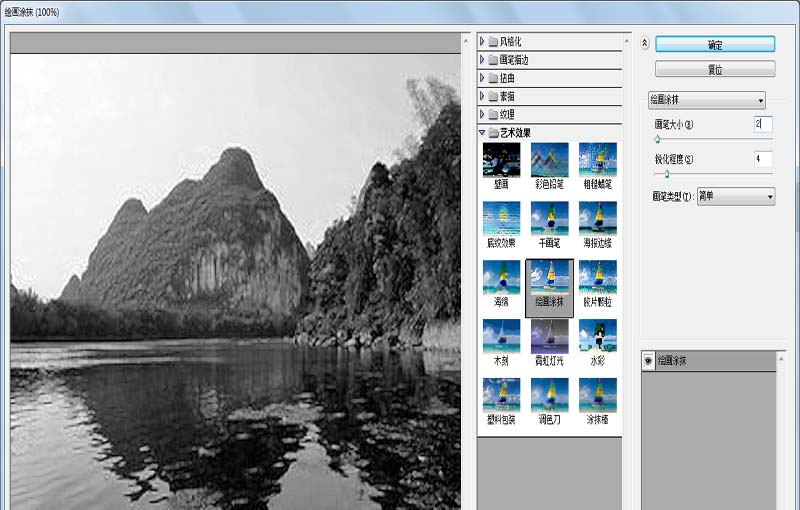Select the 木刻 filter thumbnail
The height and width of the screenshot is (510, 800).
pyautogui.click(x=502, y=337)
